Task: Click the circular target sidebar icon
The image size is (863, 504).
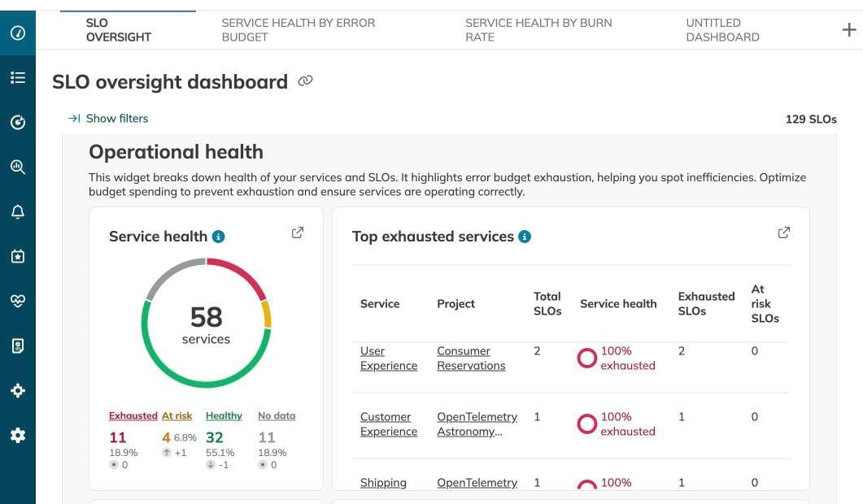Action: 18,122
